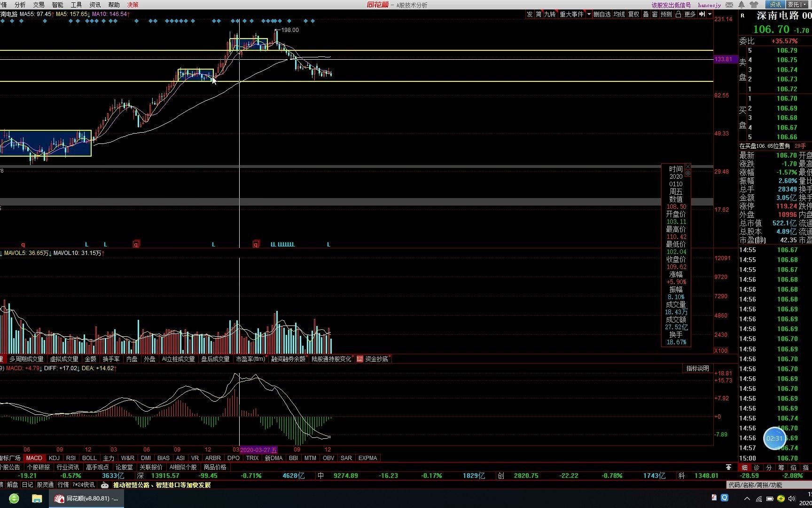The image size is (812, 508).
Task: Click the jump-to-end arrow icon
Action: (702, 15)
